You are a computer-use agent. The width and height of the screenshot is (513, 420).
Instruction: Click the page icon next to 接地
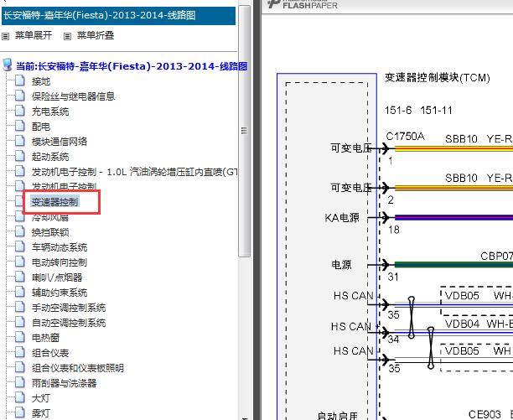[x=20, y=80]
